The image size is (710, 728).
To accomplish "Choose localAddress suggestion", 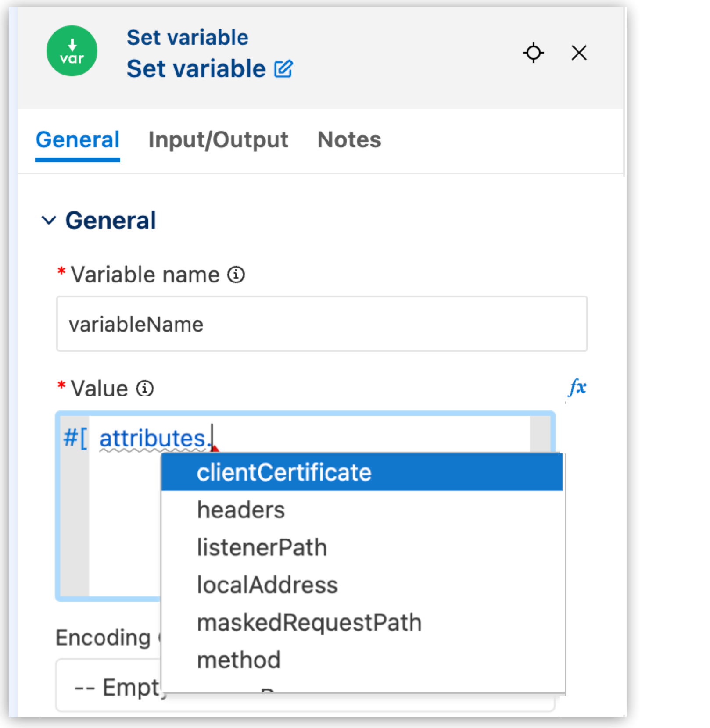I will (362, 585).
